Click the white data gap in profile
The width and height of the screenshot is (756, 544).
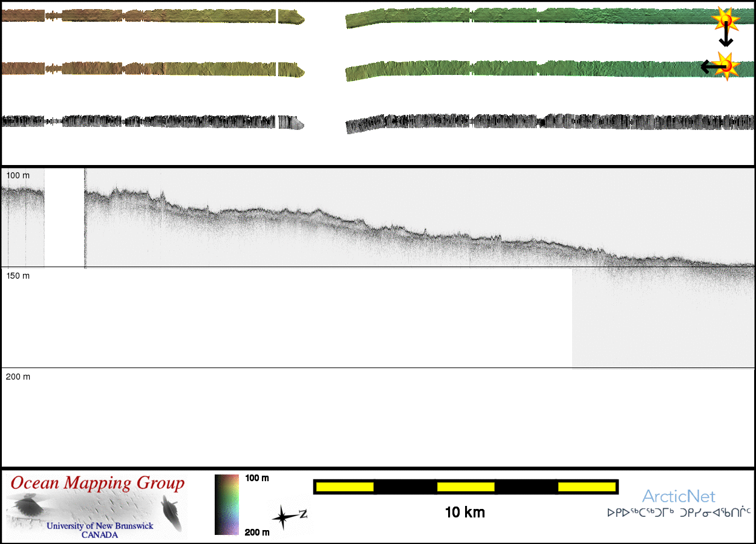[x=64, y=218]
